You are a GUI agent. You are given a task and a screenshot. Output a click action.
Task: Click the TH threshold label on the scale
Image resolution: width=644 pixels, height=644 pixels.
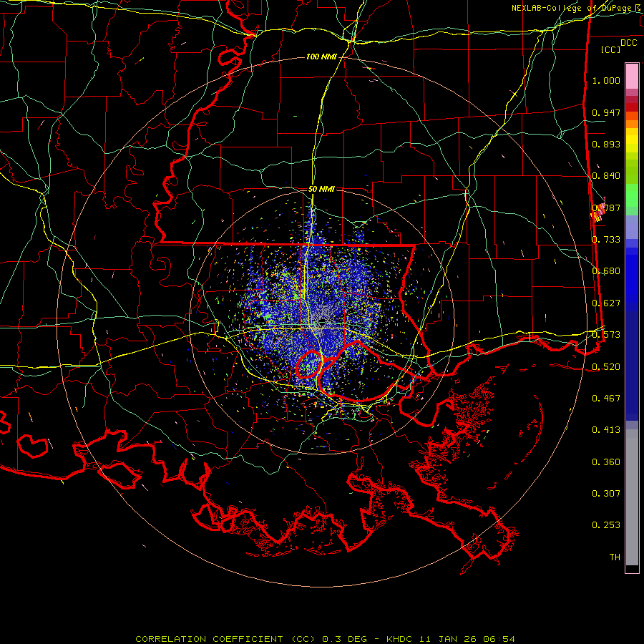(615, 557)
